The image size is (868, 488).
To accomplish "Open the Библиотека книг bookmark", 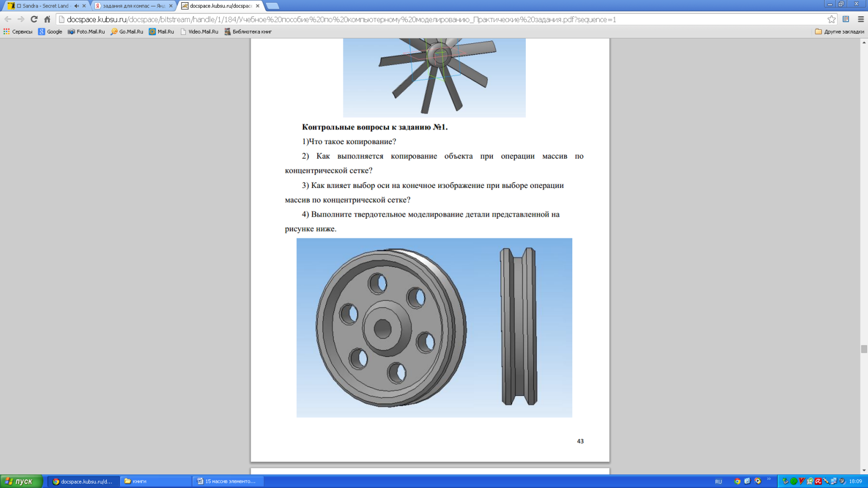I will tap(248, 32).
